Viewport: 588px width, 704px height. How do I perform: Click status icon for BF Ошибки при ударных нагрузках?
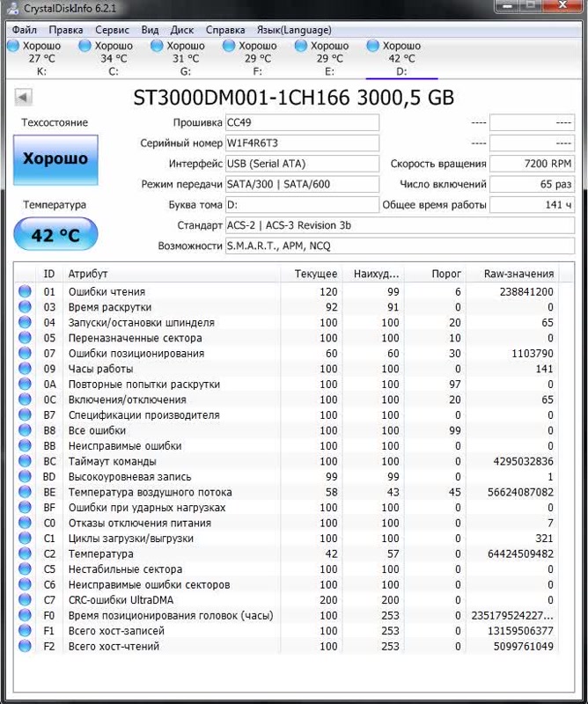26,508
